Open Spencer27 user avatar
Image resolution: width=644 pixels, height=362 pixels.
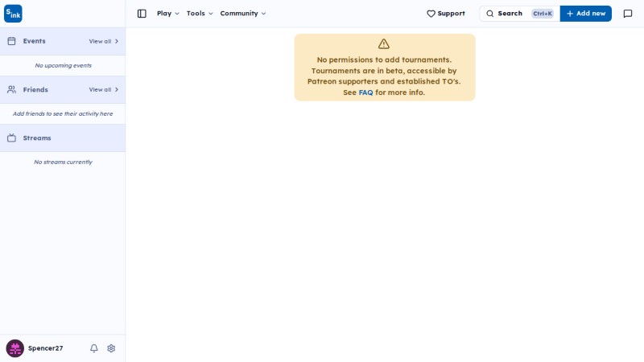(x=14, y=348)
